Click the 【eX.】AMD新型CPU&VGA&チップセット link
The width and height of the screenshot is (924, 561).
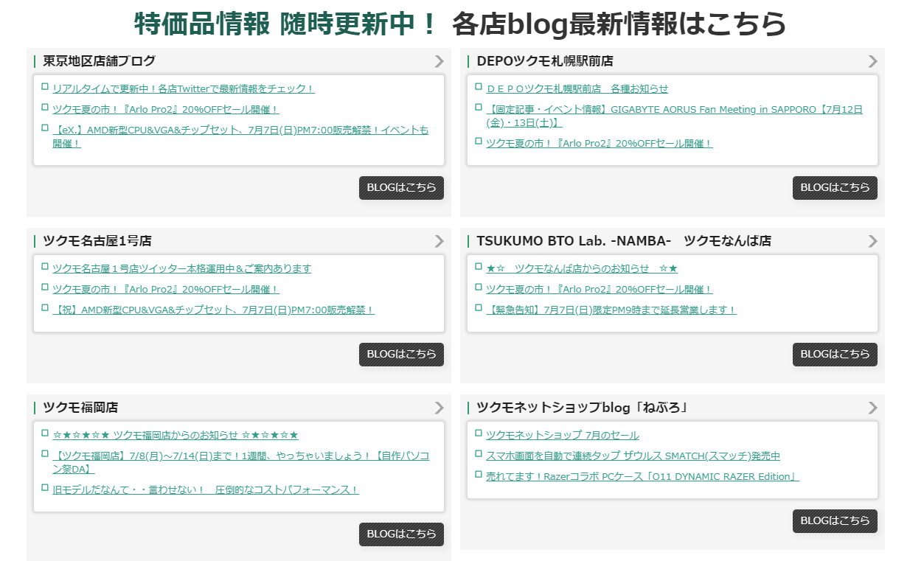tap(240, 130)
